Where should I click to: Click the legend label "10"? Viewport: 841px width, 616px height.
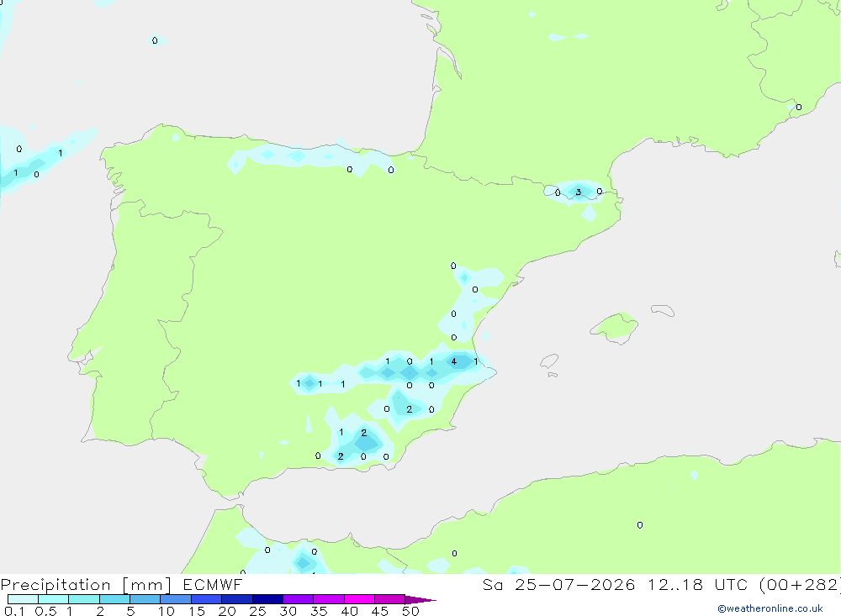tap(167, 611)
